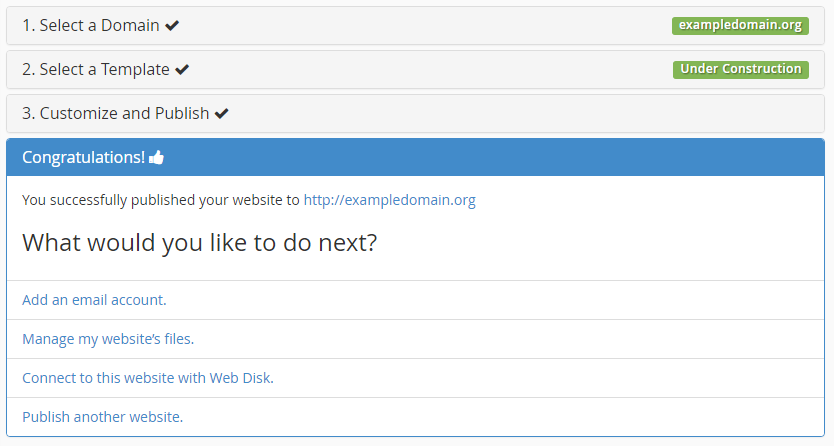Click the What would you like to do next heading
The width and height of the screenshot is (834, 446).
coord(199,243)
